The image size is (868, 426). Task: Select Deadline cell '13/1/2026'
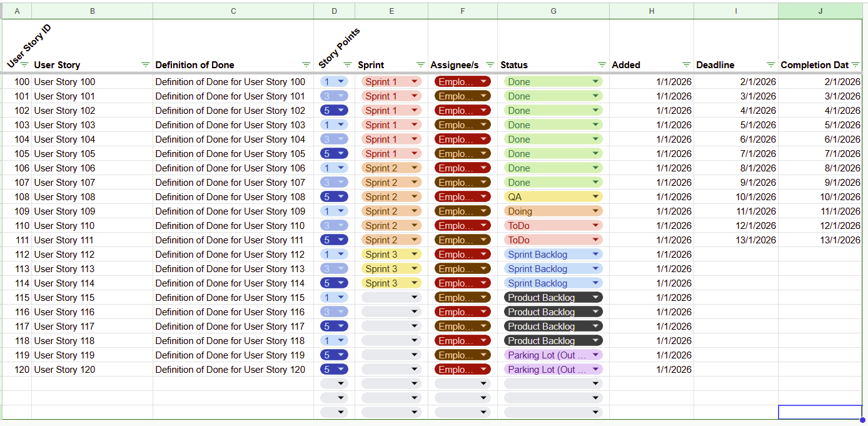[736, 240]
